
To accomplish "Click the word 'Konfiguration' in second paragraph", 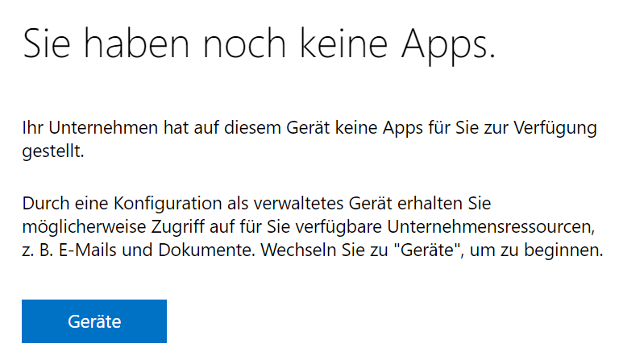I will (x=168, y=205).
